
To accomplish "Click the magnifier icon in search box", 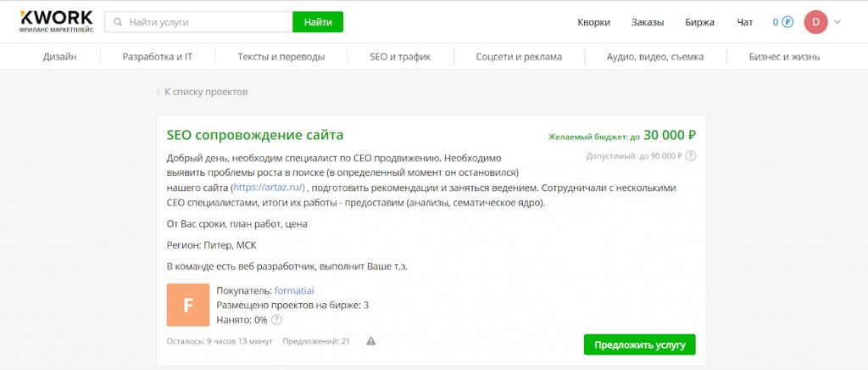I will pos(117,22).
